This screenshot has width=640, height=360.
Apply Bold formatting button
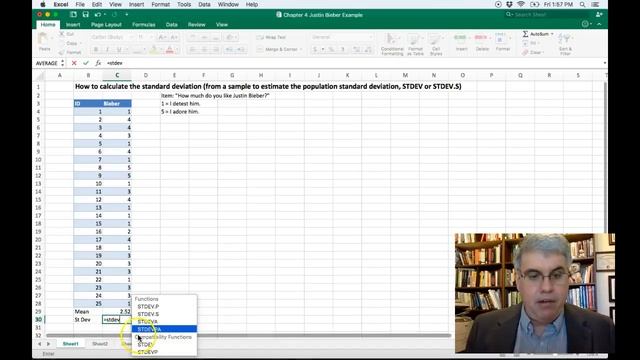(96, 50)
